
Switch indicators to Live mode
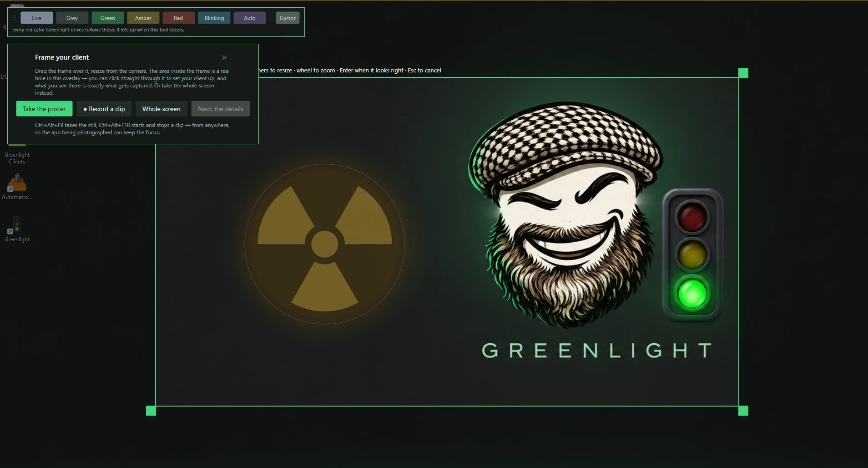point(37,18)
